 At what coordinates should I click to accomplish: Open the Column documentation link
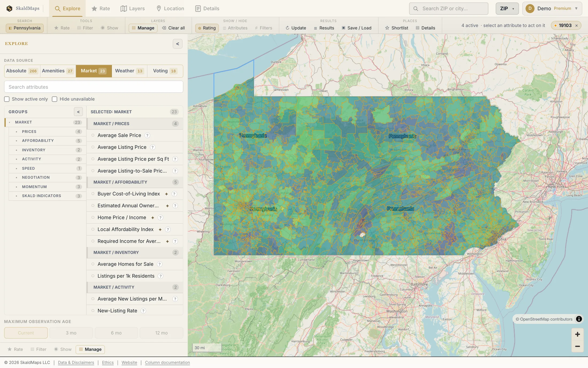(x=167, y=362)
